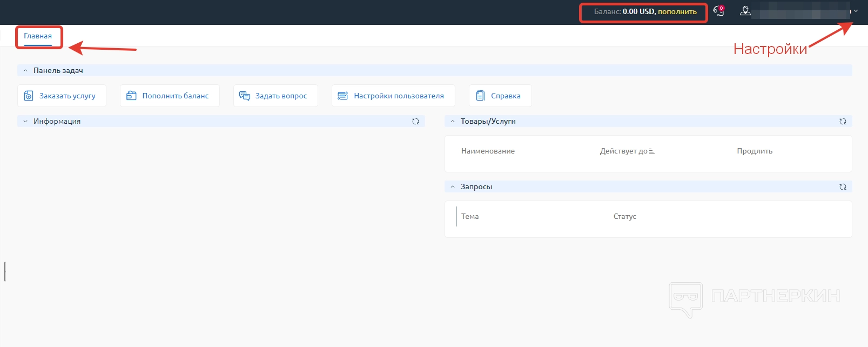This screenshot has height=347, width=868.
Task: Sort by Действует до column icon
Action: tap(651, 151)
